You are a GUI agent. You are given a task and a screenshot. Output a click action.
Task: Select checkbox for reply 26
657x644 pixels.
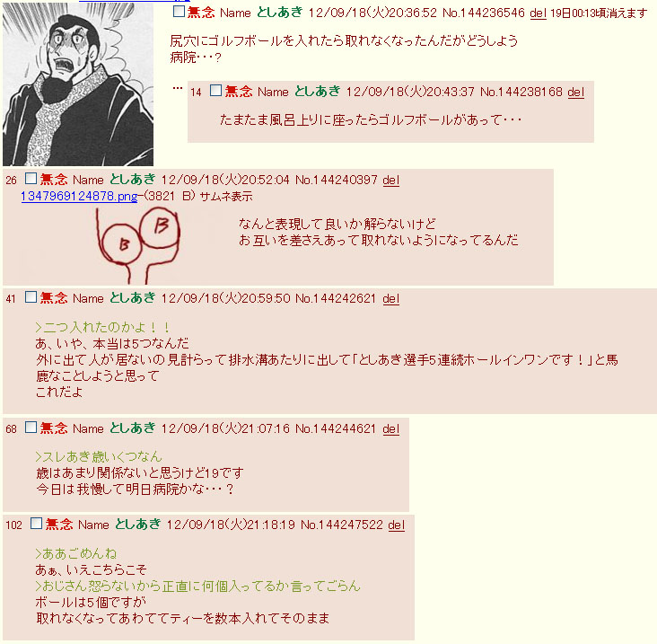click(x=31, y=179)
